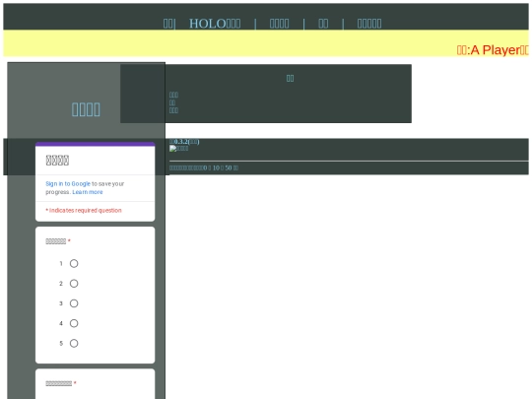Click the form title in the Google form
This screenshot has width=532, height=399.
pos(57,161)
